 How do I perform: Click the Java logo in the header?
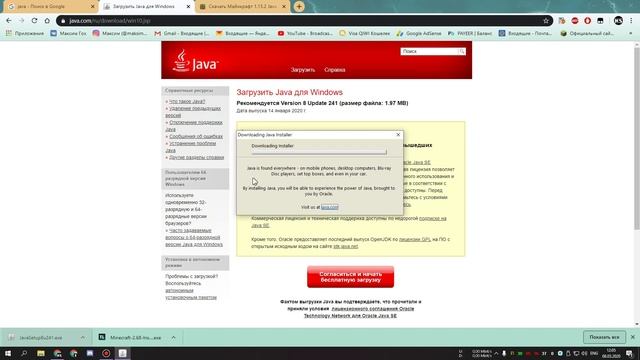point(195,61)
